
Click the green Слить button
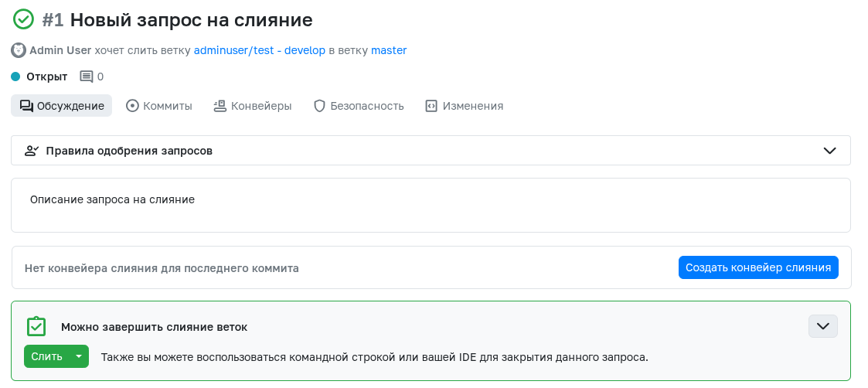pyautogui.click(x=47, y=356)
